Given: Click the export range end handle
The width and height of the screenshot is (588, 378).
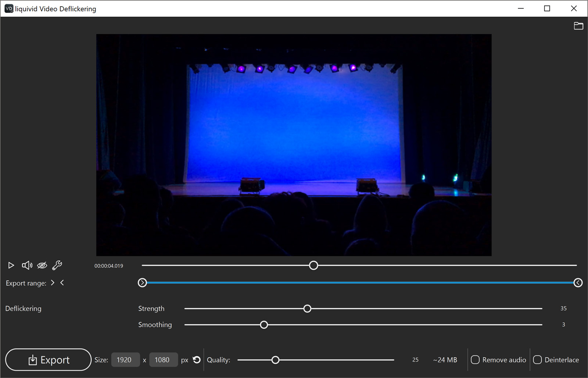Looking at the screenshot, I should pos(578,282).
